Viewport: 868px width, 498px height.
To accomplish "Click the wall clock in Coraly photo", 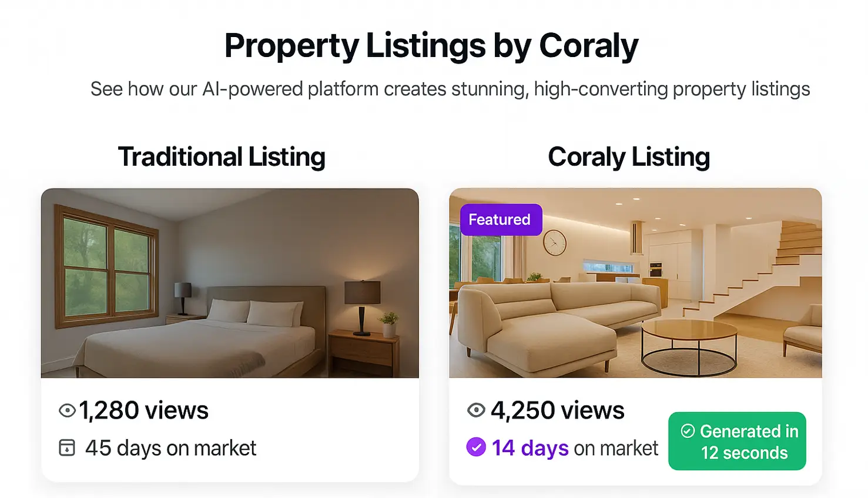I will (554, 242).
